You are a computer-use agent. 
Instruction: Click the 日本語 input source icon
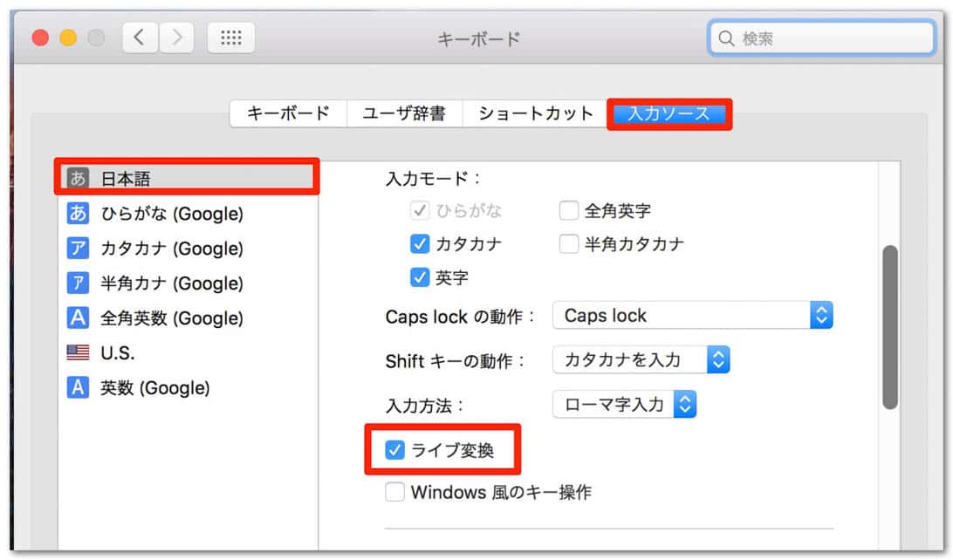[x=78, y=178]
